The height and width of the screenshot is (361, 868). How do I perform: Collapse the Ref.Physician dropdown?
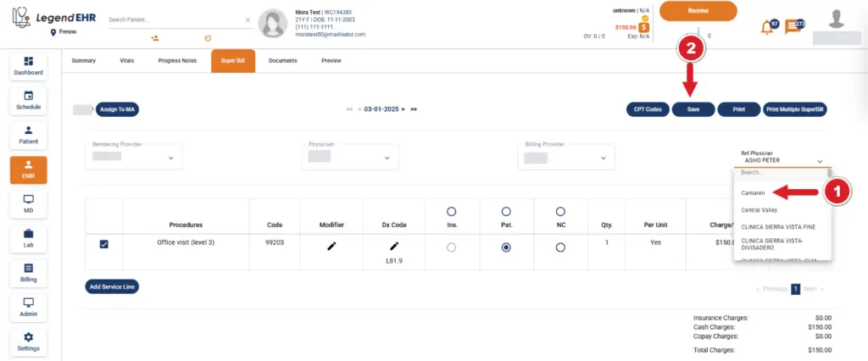pyautogui.click(x=820, y=160)
